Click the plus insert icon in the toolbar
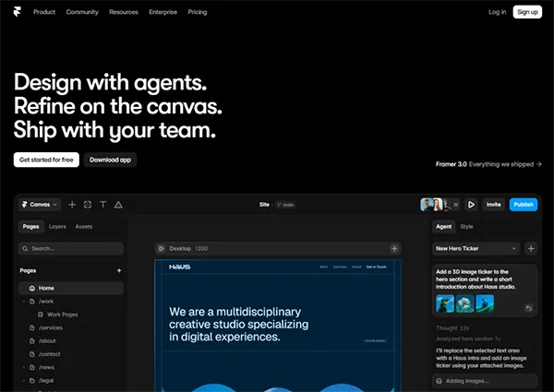Viewport: 554px width, 392px height. pos(72,205)
